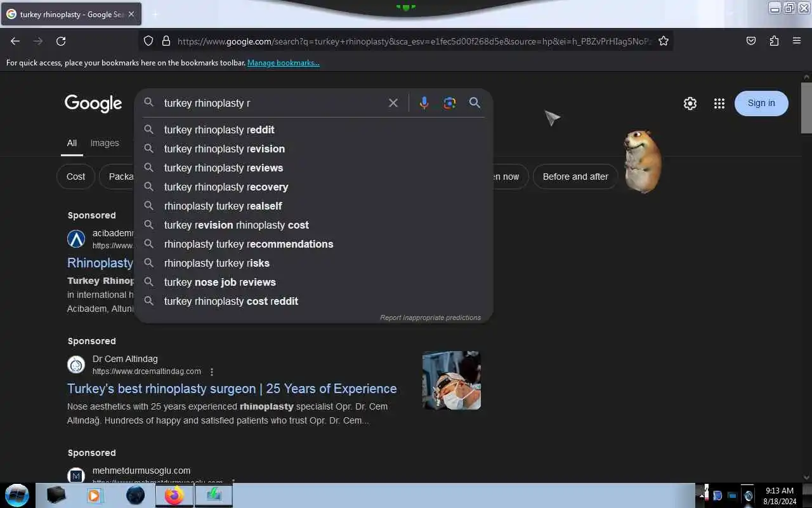The width and height of the screenshot is (812, 508).
Task: Click the hamster figure on the page
Action: 643,162
